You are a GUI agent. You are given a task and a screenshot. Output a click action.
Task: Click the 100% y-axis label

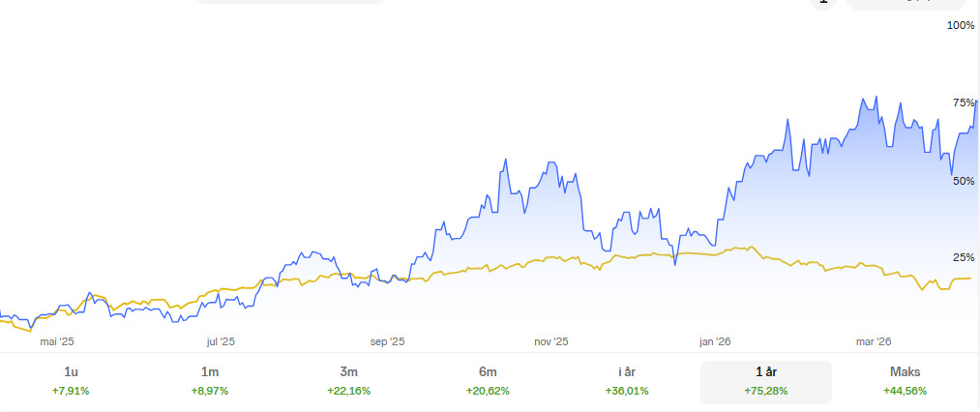[x=961, y=25]
